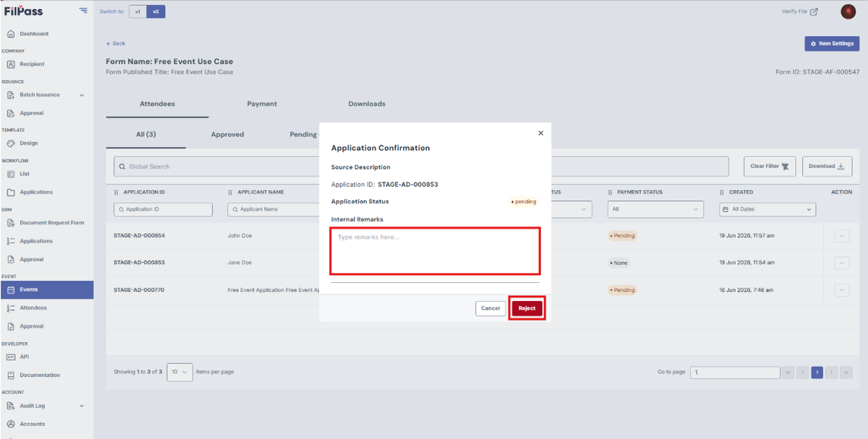Open Approval under Issuance
Screen dimensions: 868x439
click(32, 114)
